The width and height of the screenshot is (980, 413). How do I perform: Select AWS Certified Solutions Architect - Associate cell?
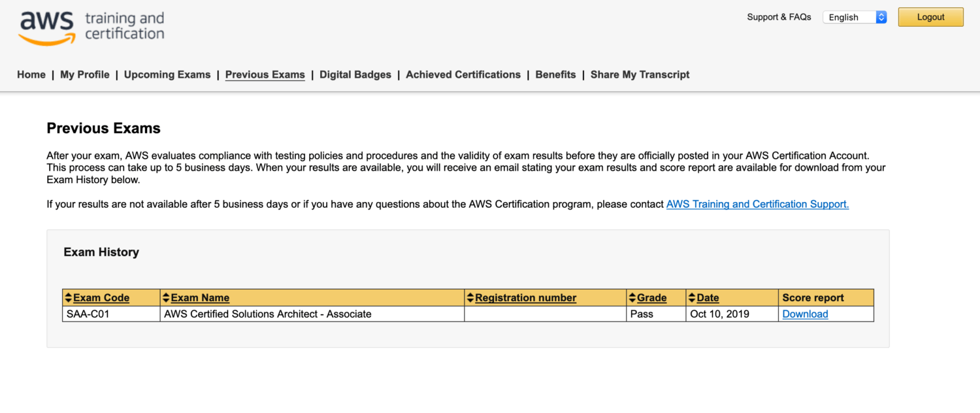pos(312,314)
